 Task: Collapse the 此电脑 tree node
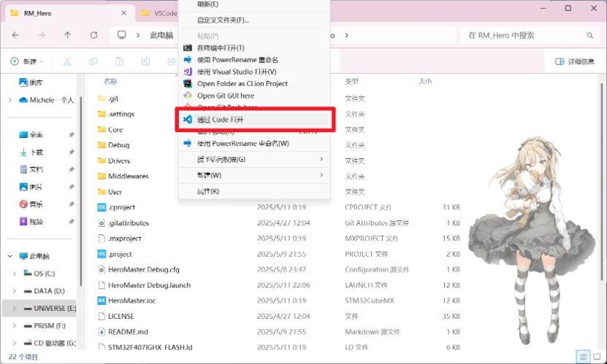pyautogui.click(x=10, y=256)
